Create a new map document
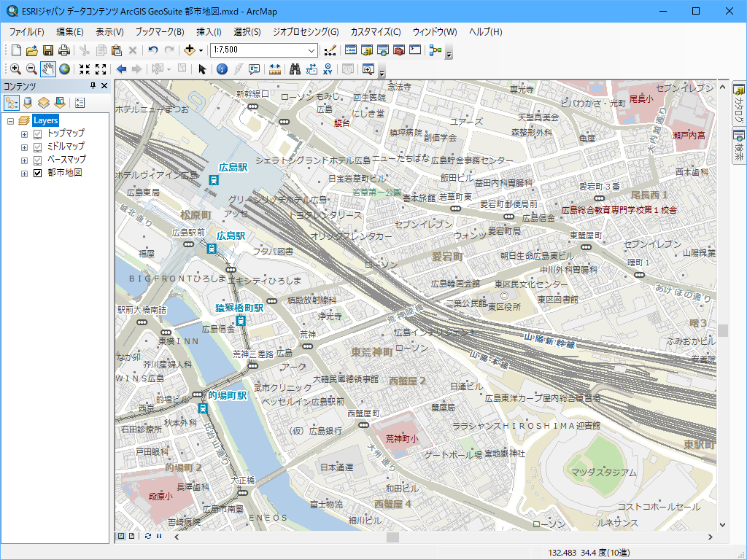Image resolution: width=747 pixels, height=560 pixels. (16, 50)
